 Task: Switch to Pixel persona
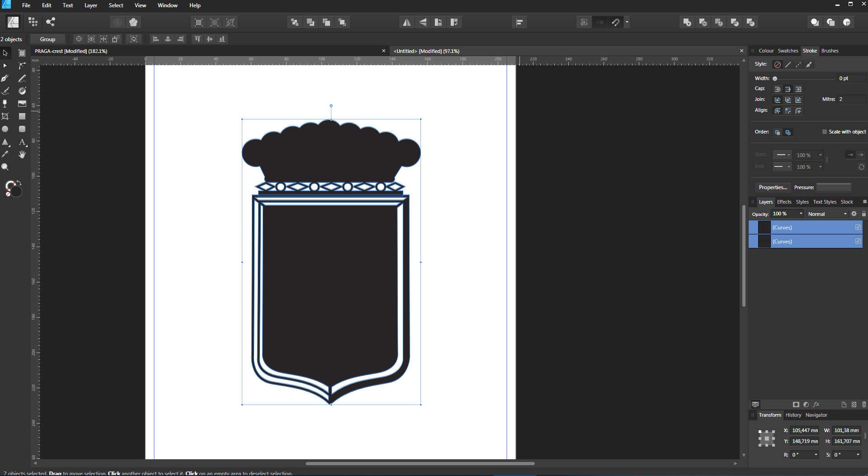coord(33,22)
